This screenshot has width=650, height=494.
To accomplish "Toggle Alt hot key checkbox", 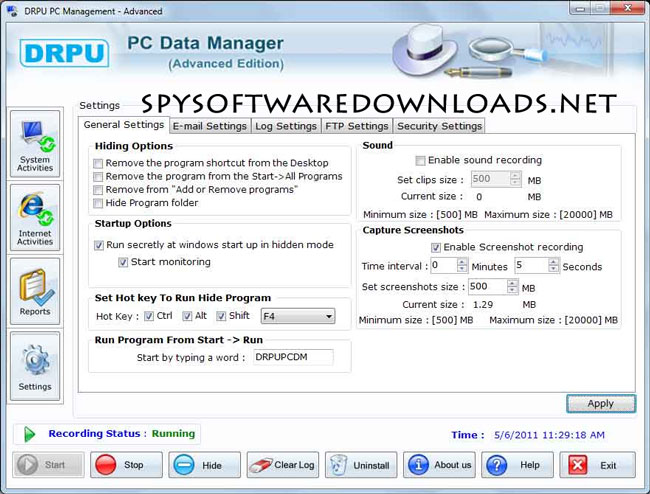I will click(187, 316).
